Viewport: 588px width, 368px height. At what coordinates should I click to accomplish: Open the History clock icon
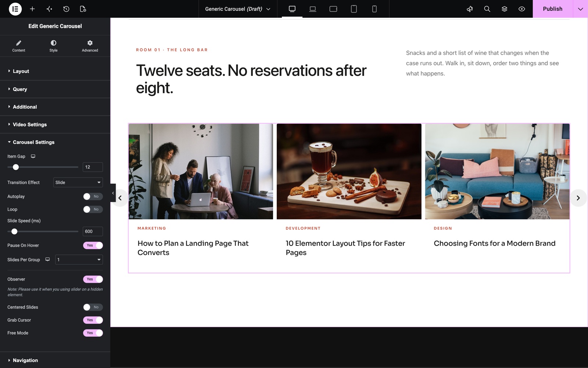point(66,9)
